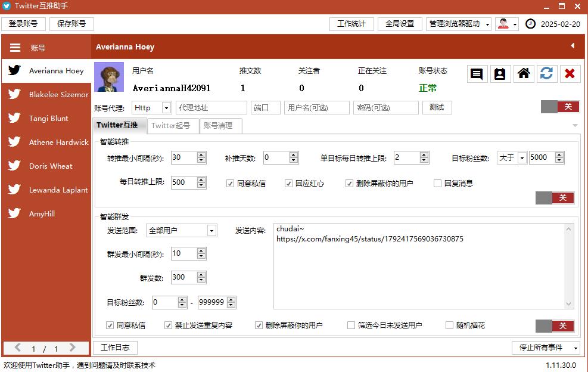Viewport: 588px width, 372px height.
Task: Click Twitter bird icon for Lewanda Laplant
Action: (14, 189)
